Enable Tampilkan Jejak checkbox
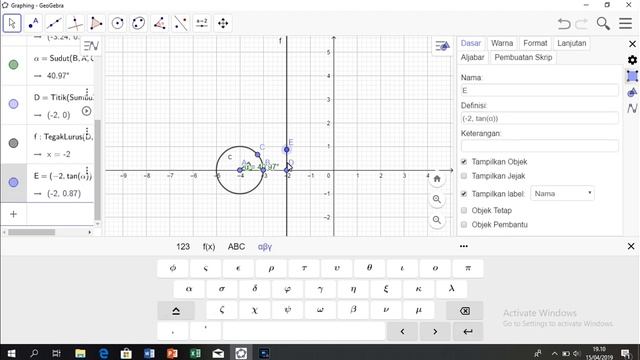Screen dimensions: 640x360 pyautogui.click(x=464, y=176)
